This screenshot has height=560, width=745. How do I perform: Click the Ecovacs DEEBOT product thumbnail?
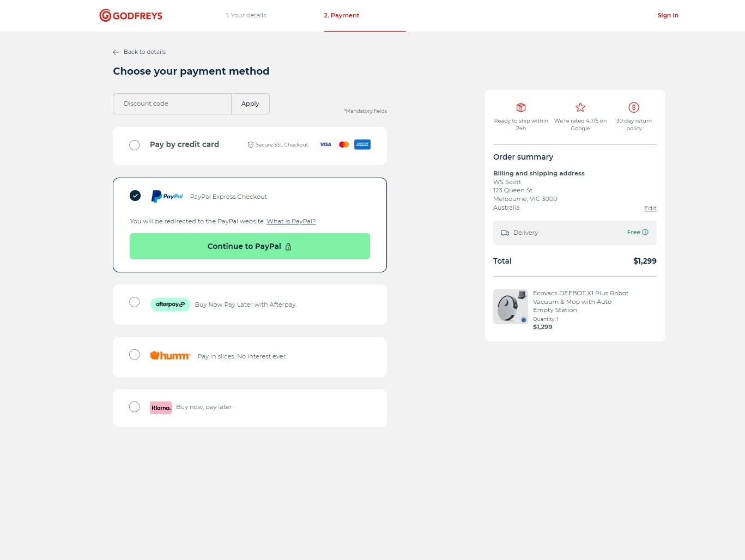511,307
